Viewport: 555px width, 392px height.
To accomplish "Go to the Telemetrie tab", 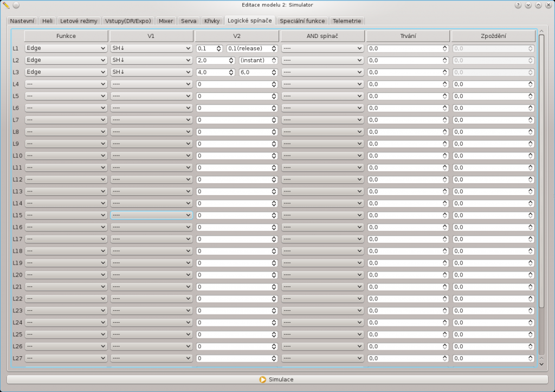I will click(347, 21).
